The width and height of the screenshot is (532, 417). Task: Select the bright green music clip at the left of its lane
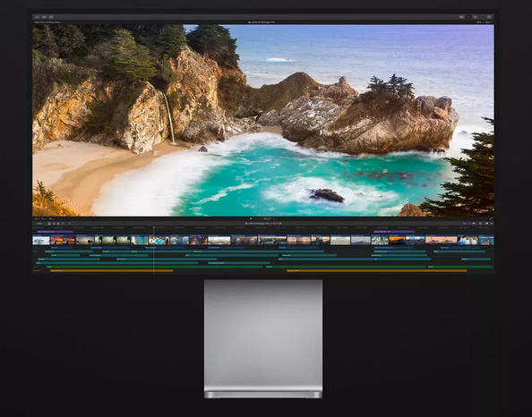click(x=154, y=267)
